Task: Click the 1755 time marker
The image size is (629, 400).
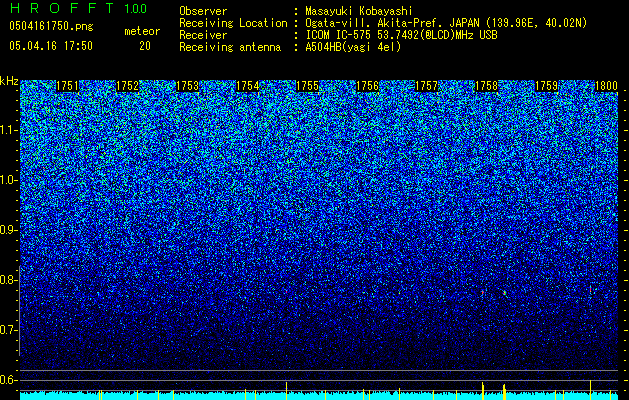Action: click(307, 86)
